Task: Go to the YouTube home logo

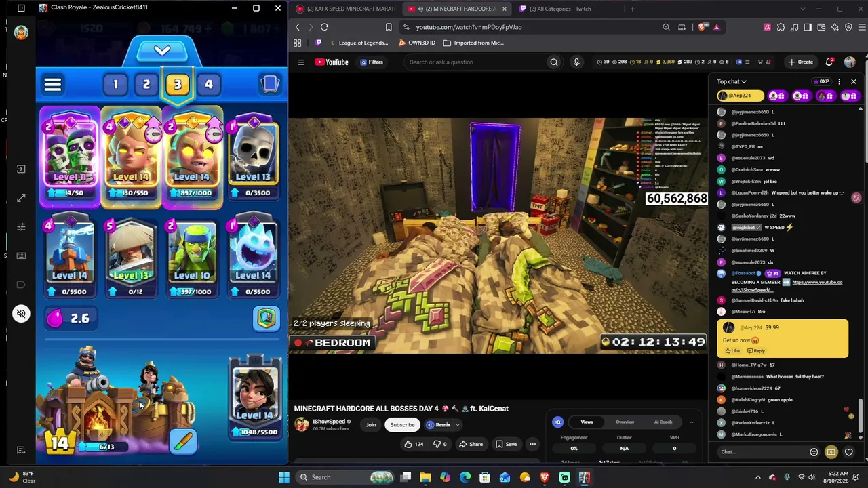Action: 332,62
